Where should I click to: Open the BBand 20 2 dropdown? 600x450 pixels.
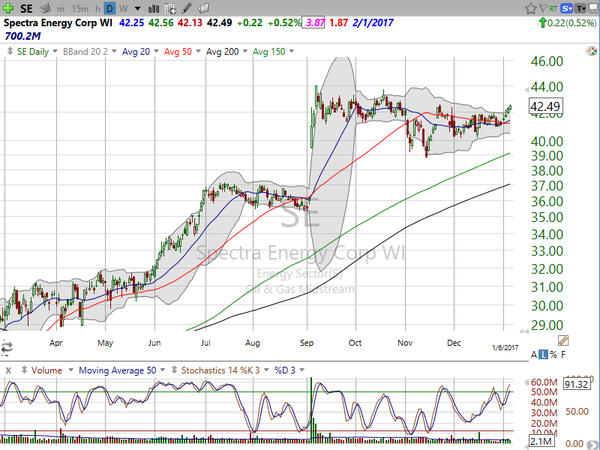pyautogui.click(x=114, y=51)
